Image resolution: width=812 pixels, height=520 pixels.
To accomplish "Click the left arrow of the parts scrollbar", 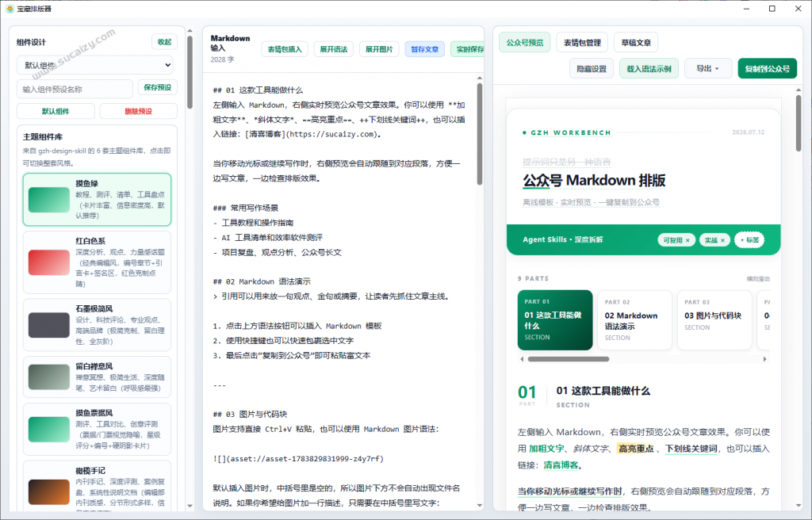I will point(522,359).
